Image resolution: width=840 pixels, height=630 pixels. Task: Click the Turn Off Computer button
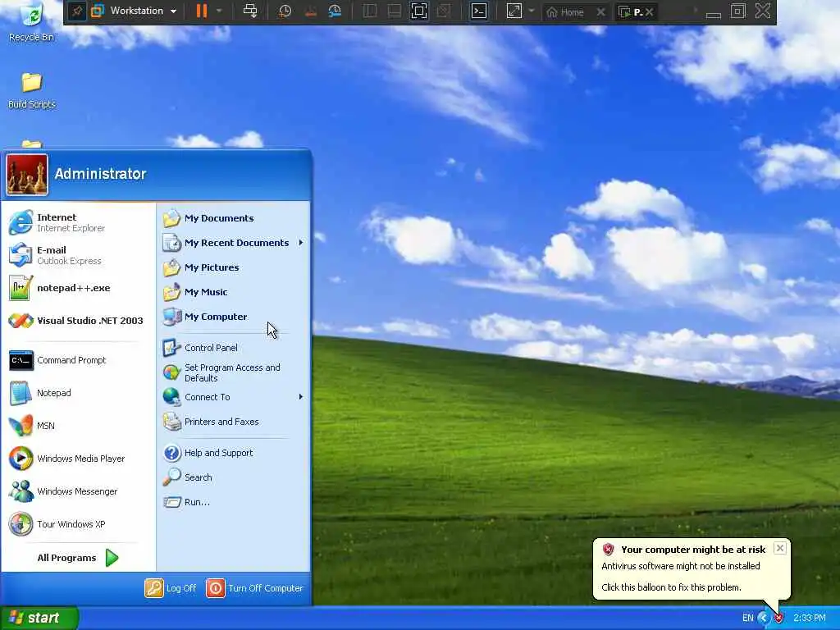pyautogui.click(x=255, y=588)
